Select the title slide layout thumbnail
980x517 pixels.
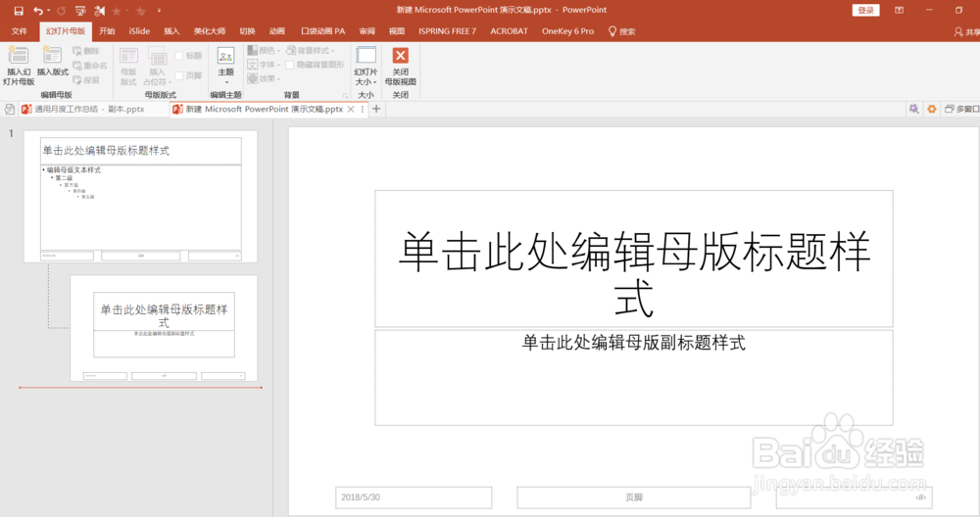(x=164, y=328)
